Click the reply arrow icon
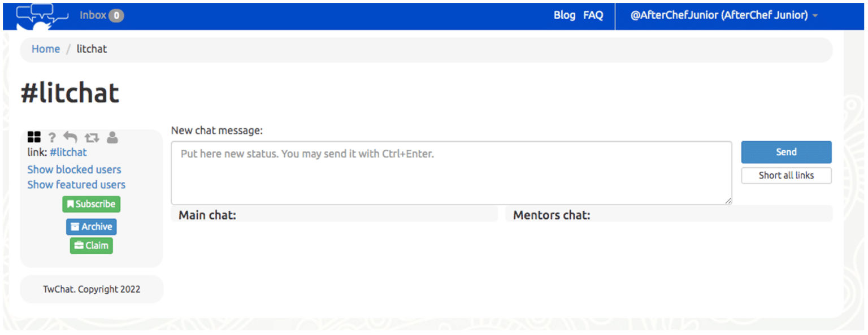 (70, 137)
